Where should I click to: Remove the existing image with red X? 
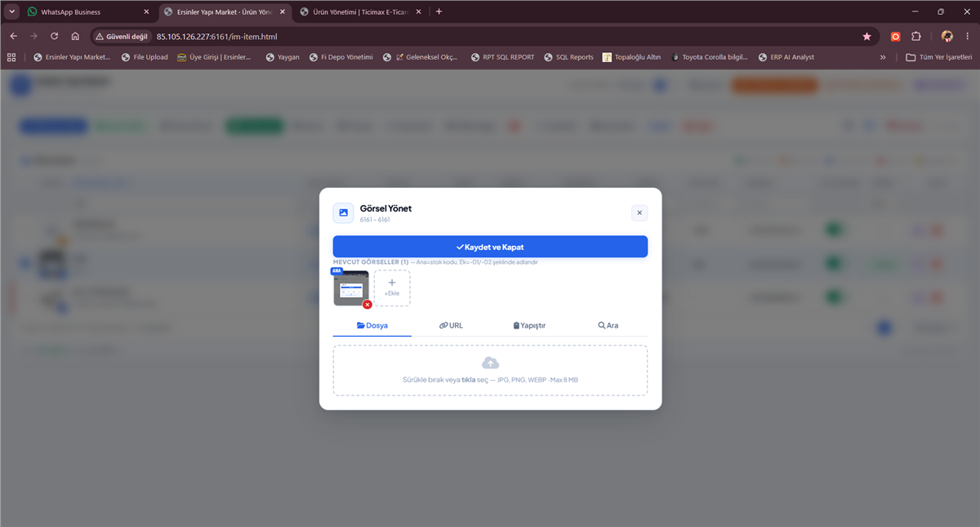click(367, 304)
